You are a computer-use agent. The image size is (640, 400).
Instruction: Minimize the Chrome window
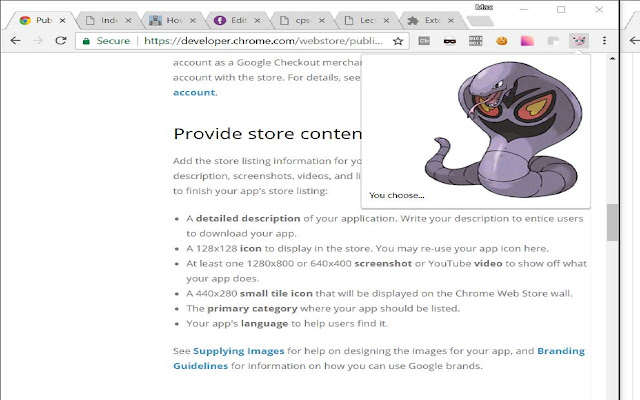point(524,9)
